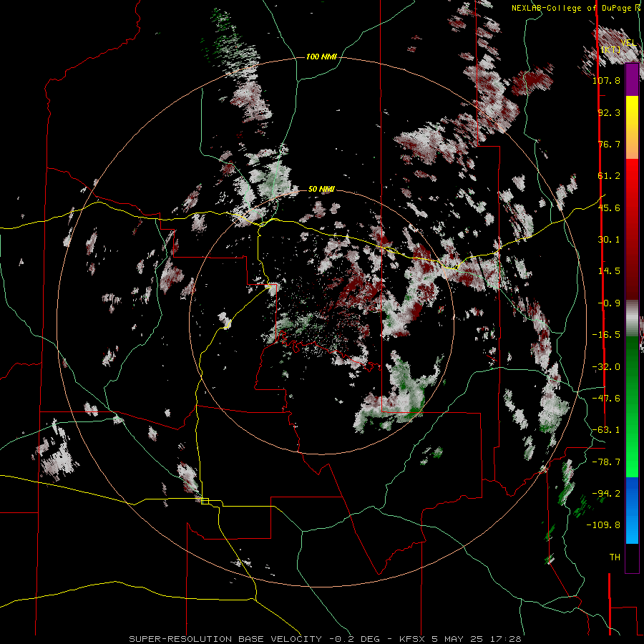
Task: Click the 107.8 value on velocity scale
Action: pyautogui.click(x=606, y=80)
